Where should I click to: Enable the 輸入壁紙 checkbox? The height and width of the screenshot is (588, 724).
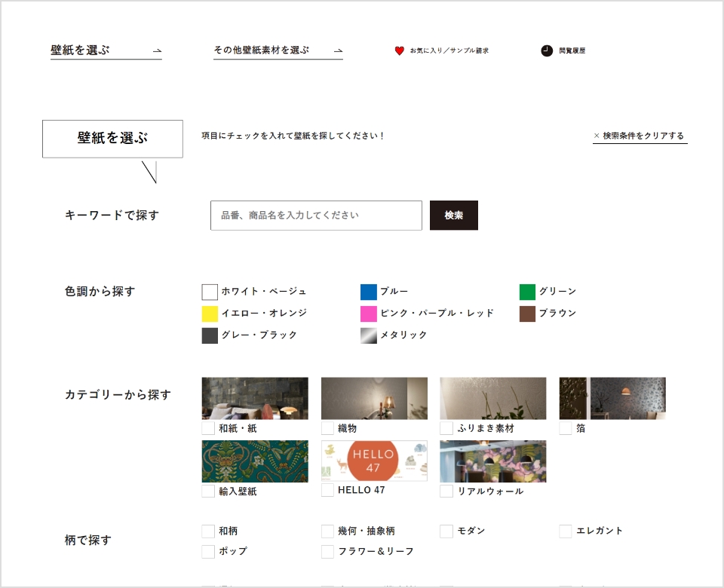coord(207,491)
